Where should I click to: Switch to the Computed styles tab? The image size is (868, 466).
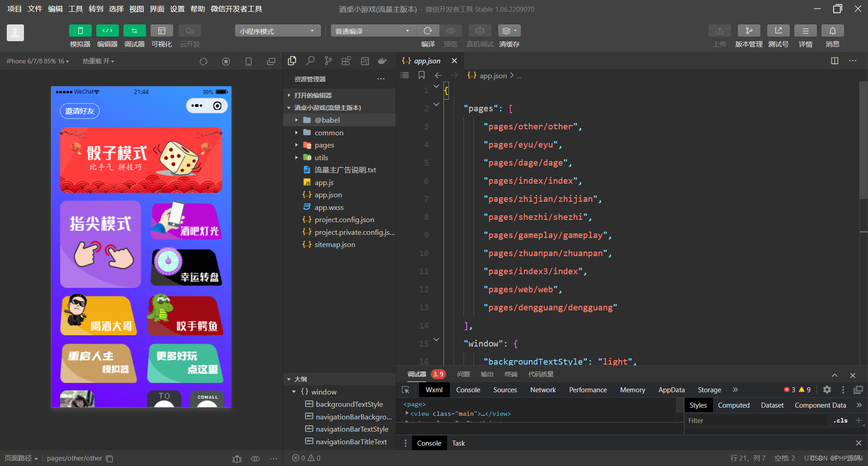[734, 405]
